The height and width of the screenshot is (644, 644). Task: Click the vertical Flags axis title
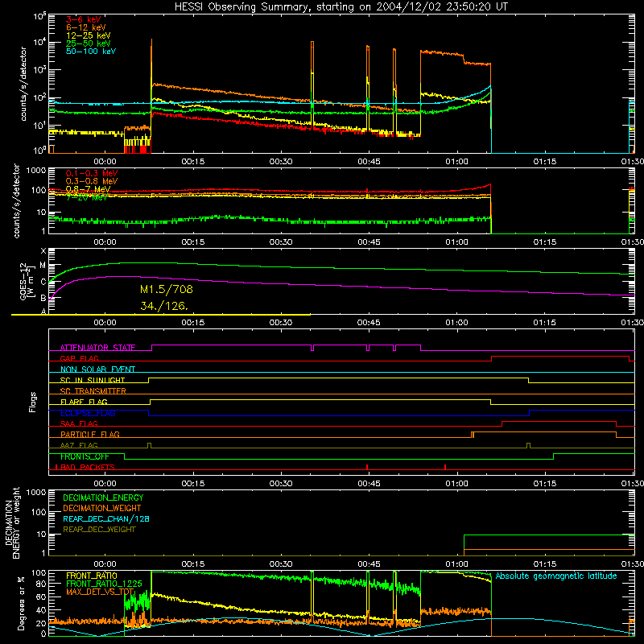coord(32,402)
